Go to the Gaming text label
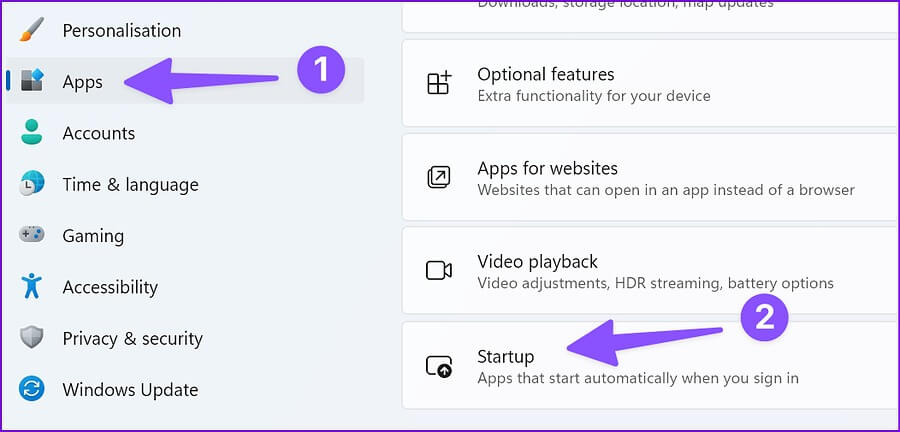The image size is (900, 432). tap(93, 236)
